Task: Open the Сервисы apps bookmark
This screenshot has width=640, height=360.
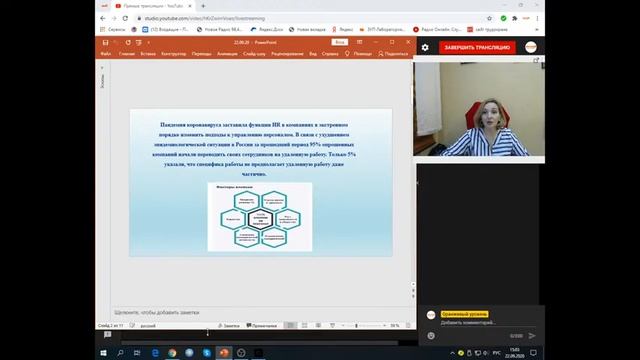Action: coord(113,29)
